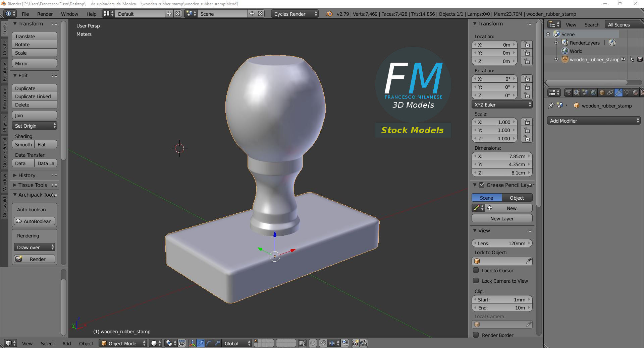Click the pin icon in the properties context
Screen dimensions: 644x348
coord(551,106)
